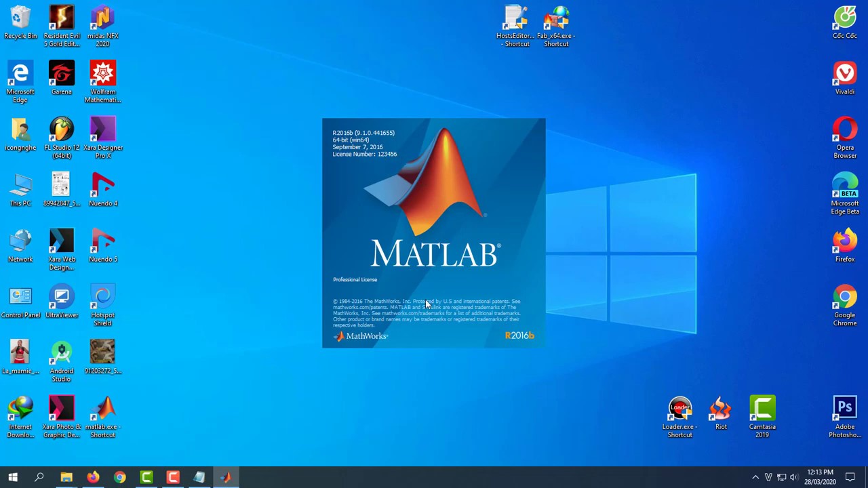Select Control Panel desktop icon

tap(20, 302)
